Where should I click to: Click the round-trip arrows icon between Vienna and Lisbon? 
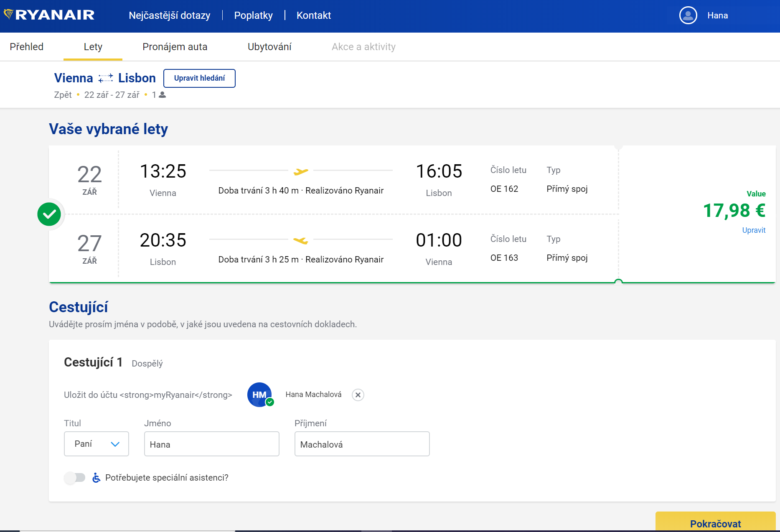pos(106,78)
